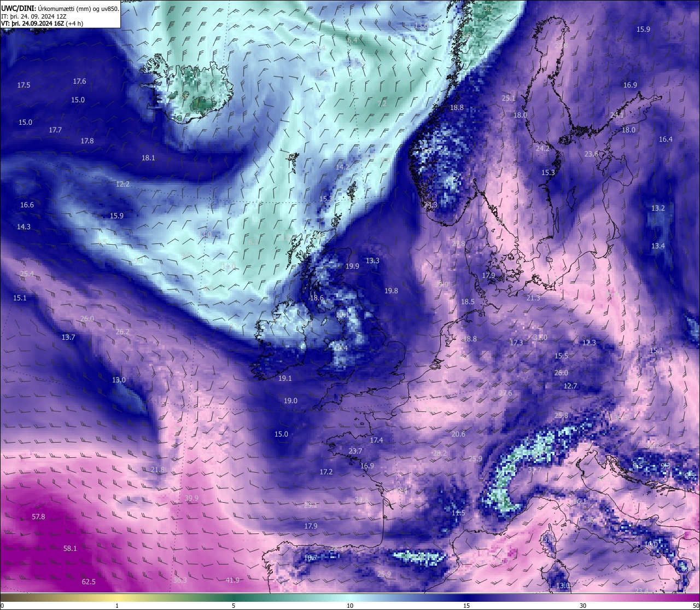Click the color scale tick label 5

[x=234, y=606]
